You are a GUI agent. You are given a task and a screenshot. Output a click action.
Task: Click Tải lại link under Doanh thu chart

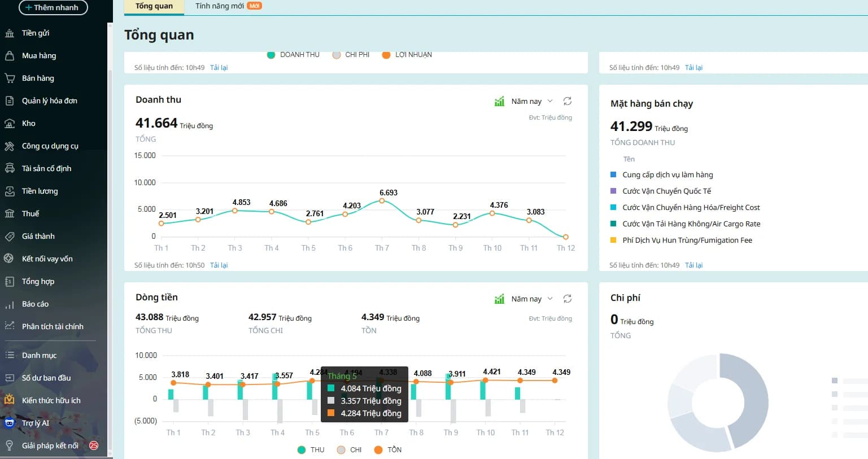pyautogui.click(x=219, y=265)
